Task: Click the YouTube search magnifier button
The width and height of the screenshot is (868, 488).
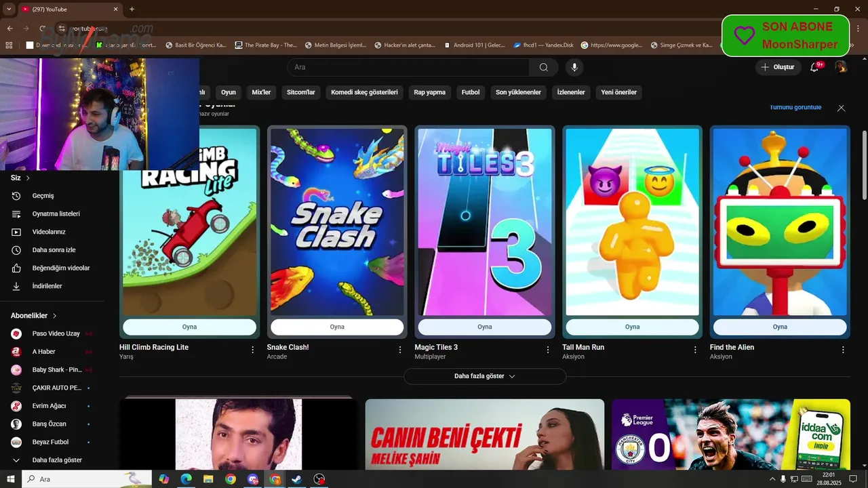Action: click(544, 67)
